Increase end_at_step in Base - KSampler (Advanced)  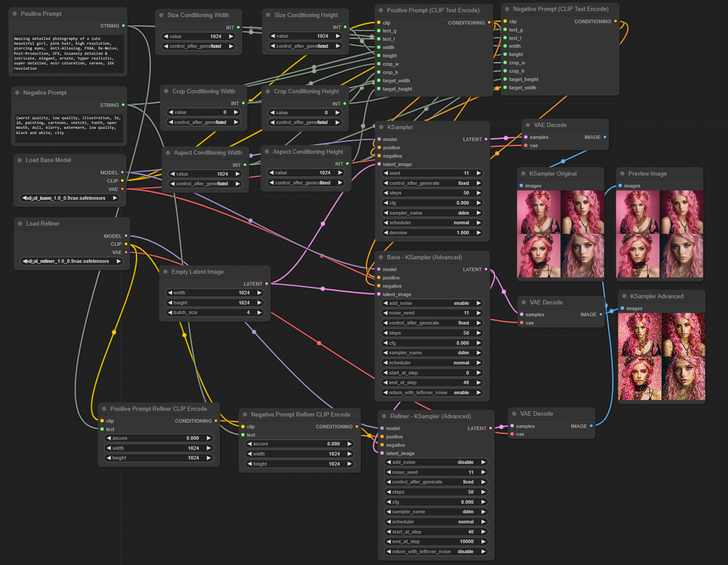[479, 382]
